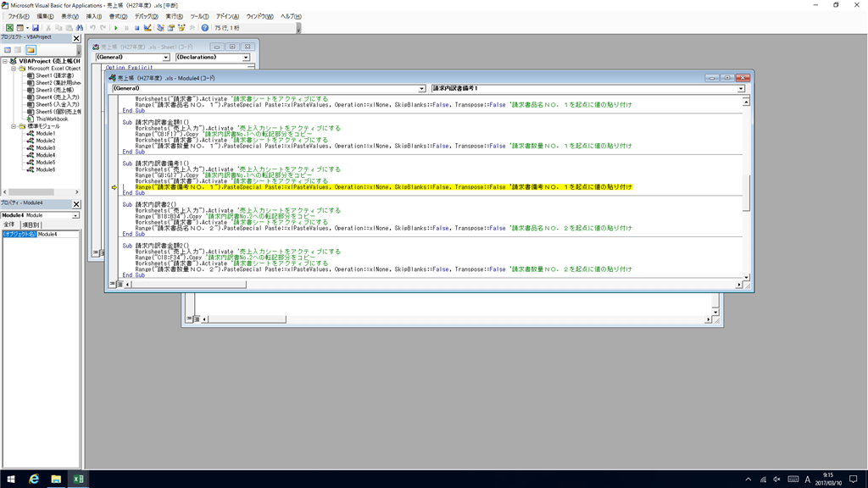Click the Project panel horizontal scrollbar thumb
The width and height of the screenshot is (868, 488).
[31, 192]
